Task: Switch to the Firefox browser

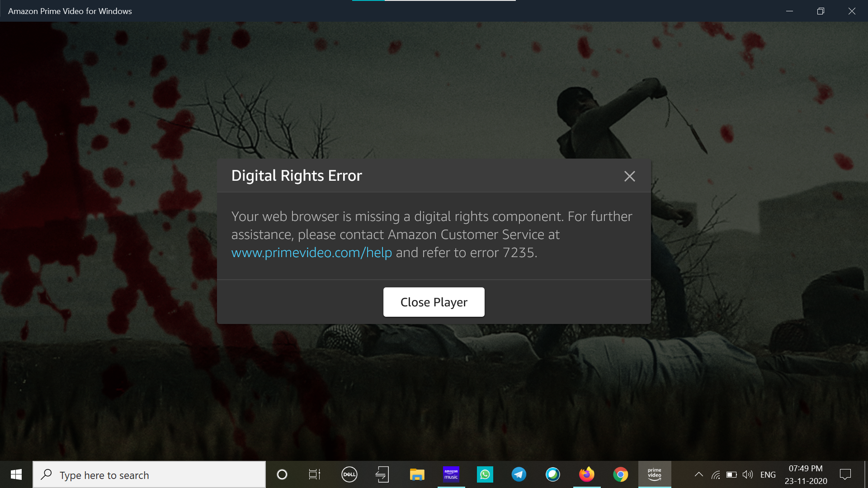Action: point(586,474)
